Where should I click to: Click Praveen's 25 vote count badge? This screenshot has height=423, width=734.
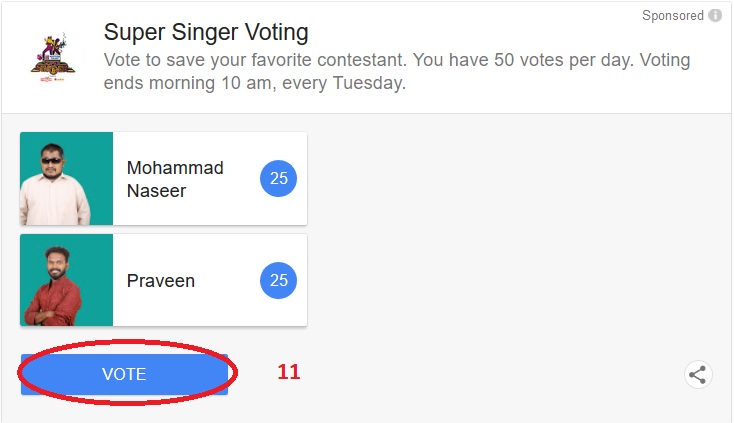(279, 281)
